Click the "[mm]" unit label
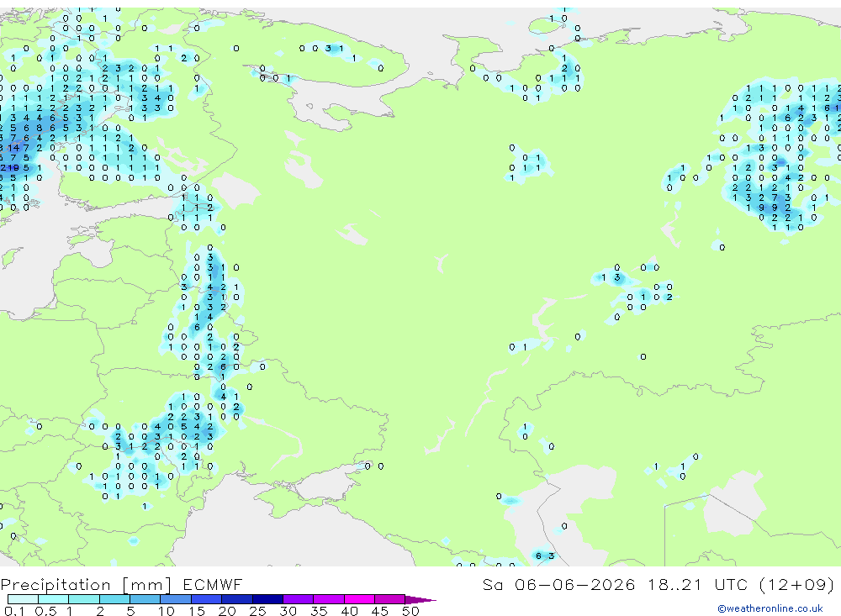The width and height of the screenshot is (841, 616). [x=147, y=585]
